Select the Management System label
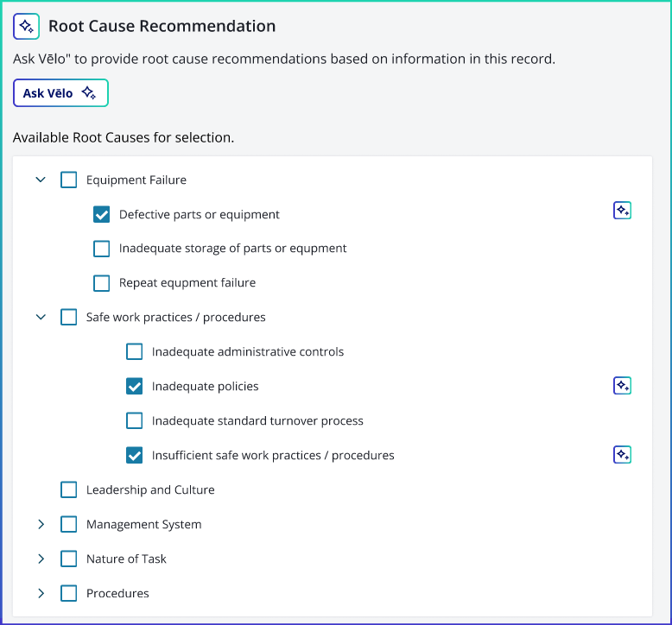Viewport: 672px width, 625px height. pos(143,524)
